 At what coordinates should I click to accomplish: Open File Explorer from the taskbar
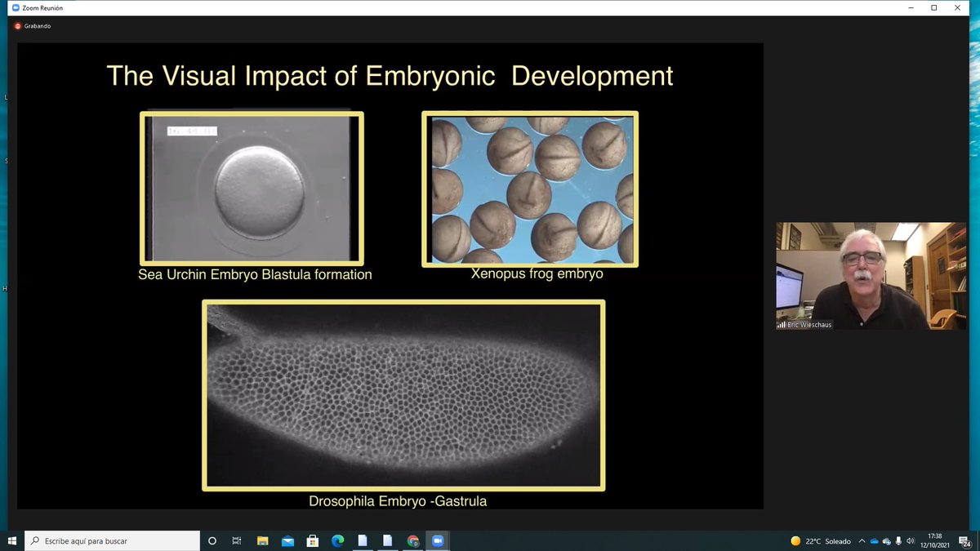point(262,540)
